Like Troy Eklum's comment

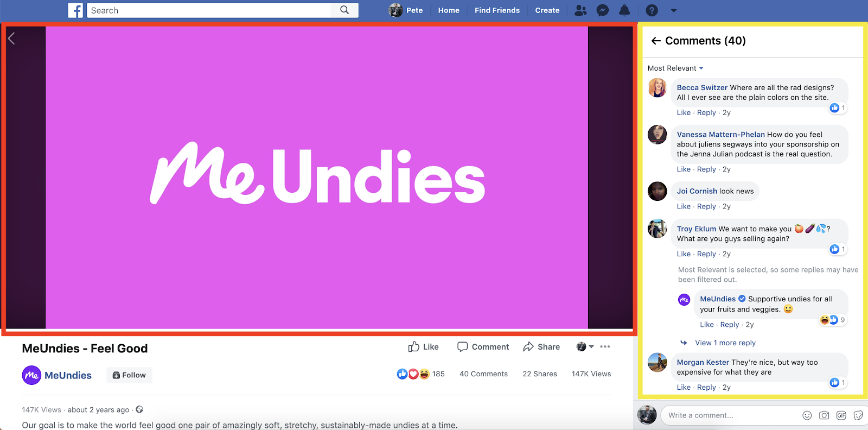[684, 254]
